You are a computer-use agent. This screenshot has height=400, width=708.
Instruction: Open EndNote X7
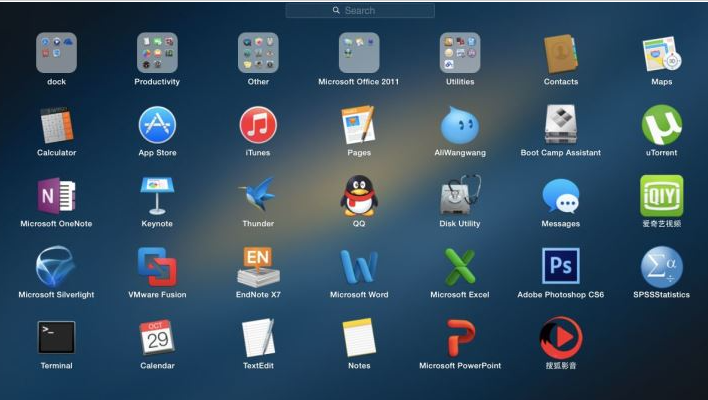pyautogui.click(x=258, y=267)
